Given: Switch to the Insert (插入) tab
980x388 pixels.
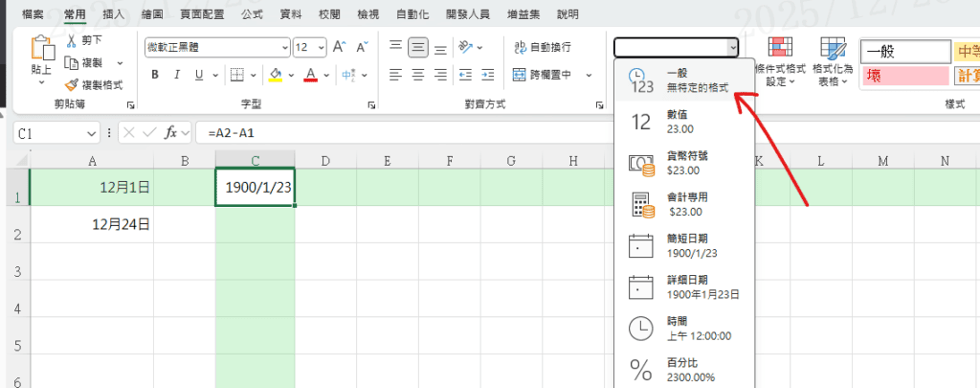Looking at the screenshot, I should [113, 14].
